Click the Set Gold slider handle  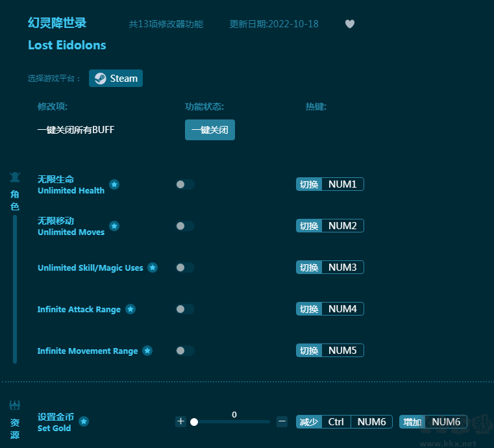pos(194,422)
